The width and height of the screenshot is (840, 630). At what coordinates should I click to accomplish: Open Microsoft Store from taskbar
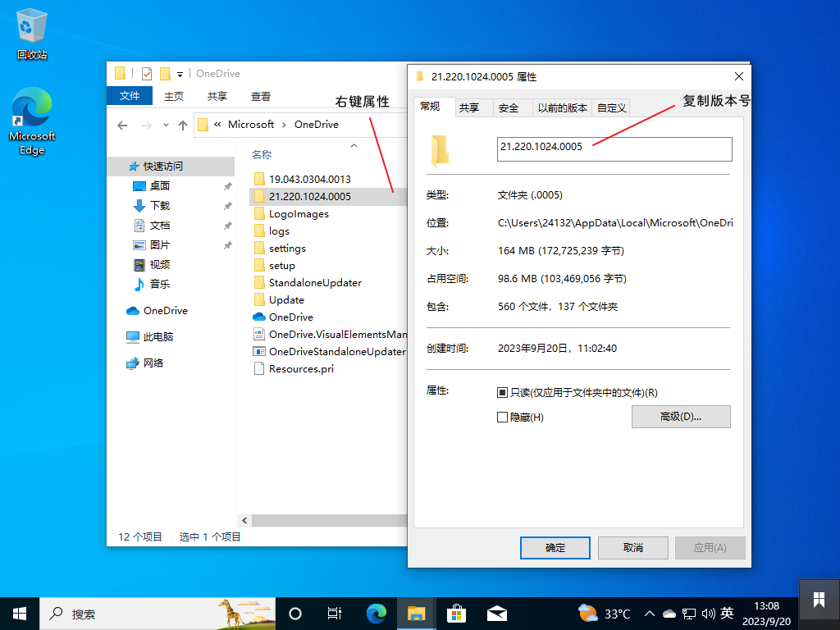click(x=456, y=614)
